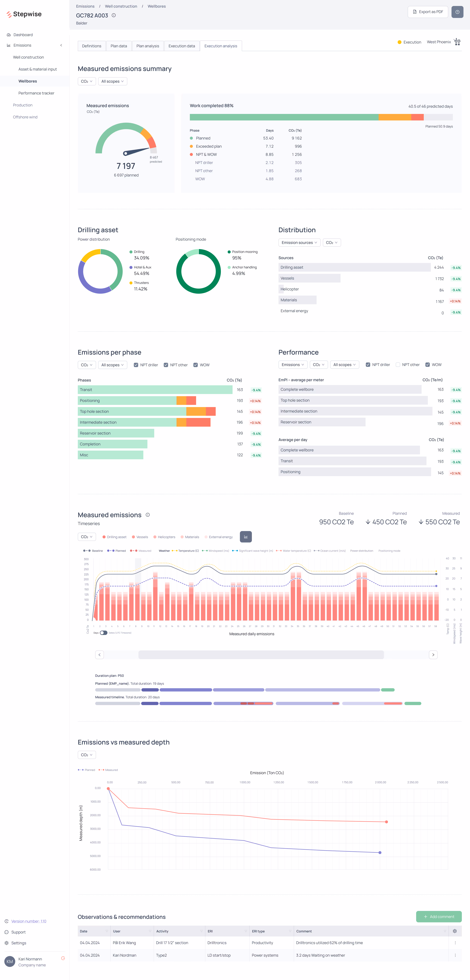Open CO₂ dropdown in emissions summary
Screen dimensions: 470x980
tap(87, 81)
